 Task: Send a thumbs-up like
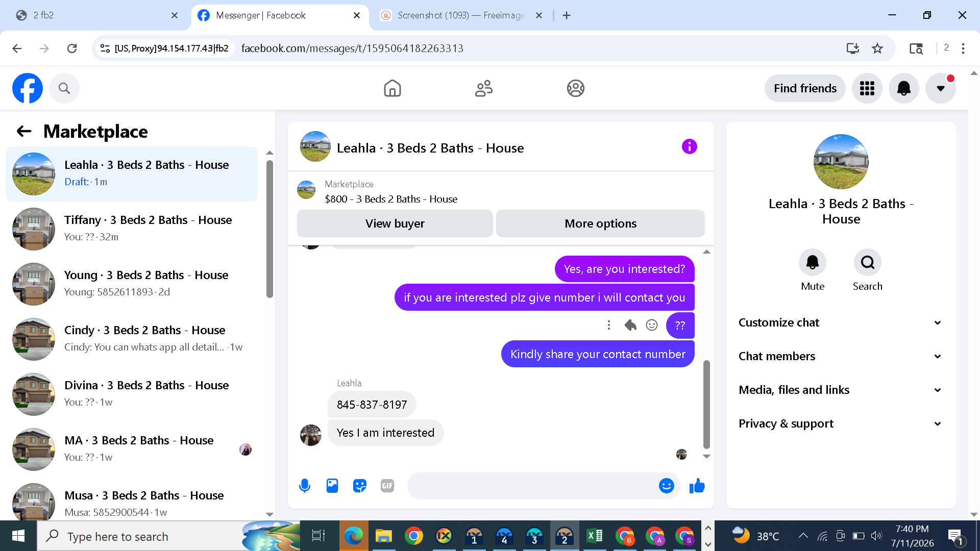[x=697, y=486]
